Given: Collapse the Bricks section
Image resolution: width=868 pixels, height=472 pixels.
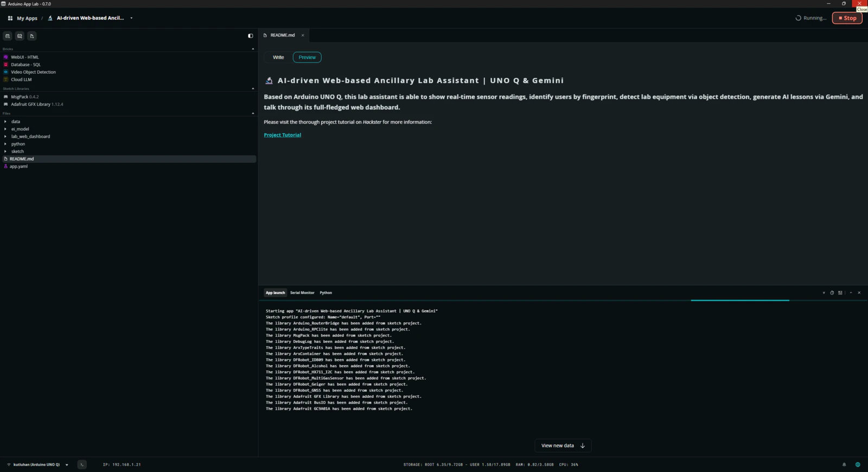Looking at the screenshot, I should pyautogui.click(x=253, y=49).
